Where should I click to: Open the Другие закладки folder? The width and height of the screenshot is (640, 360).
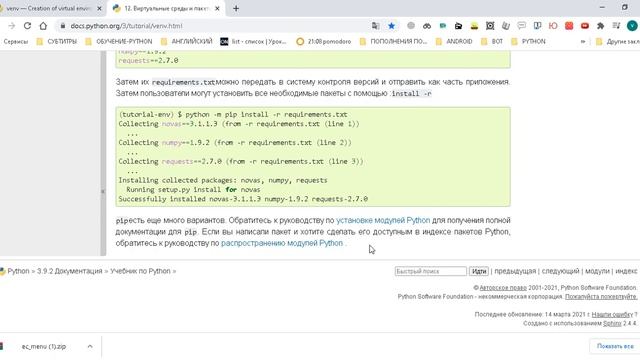618,42
